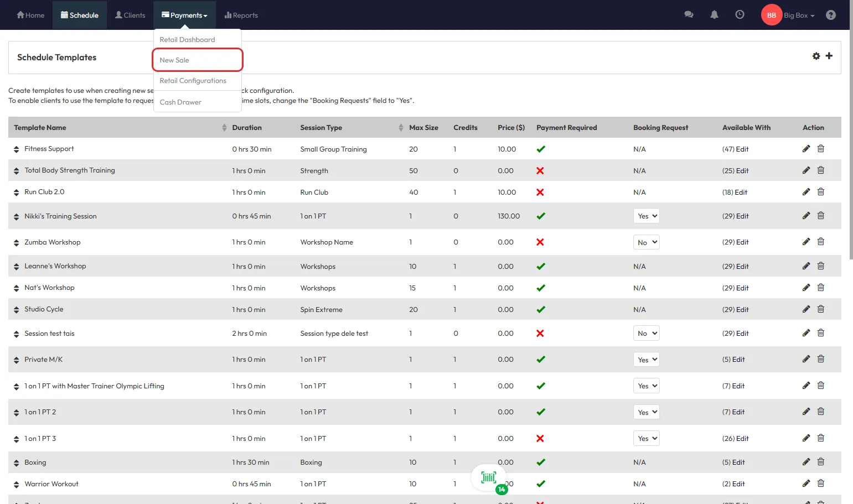
Task: Open the help question mark icon
Action: pyautogui.click(x=830, y=15)
